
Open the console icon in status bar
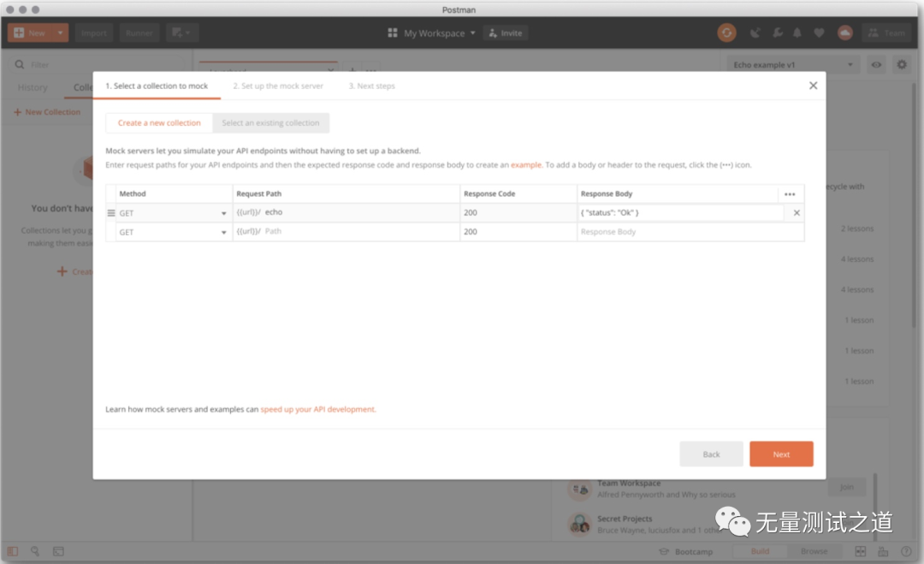(58, 552)
